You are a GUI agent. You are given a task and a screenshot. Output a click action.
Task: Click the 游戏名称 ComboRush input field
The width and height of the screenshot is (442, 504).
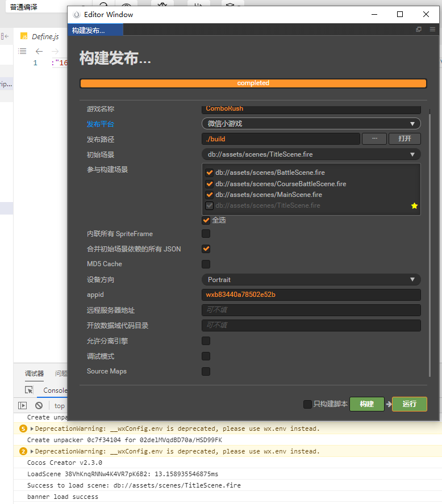click(x=311, y=110)
